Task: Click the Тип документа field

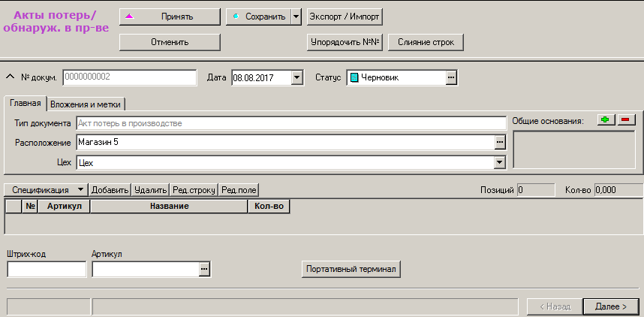Action: 291,123
